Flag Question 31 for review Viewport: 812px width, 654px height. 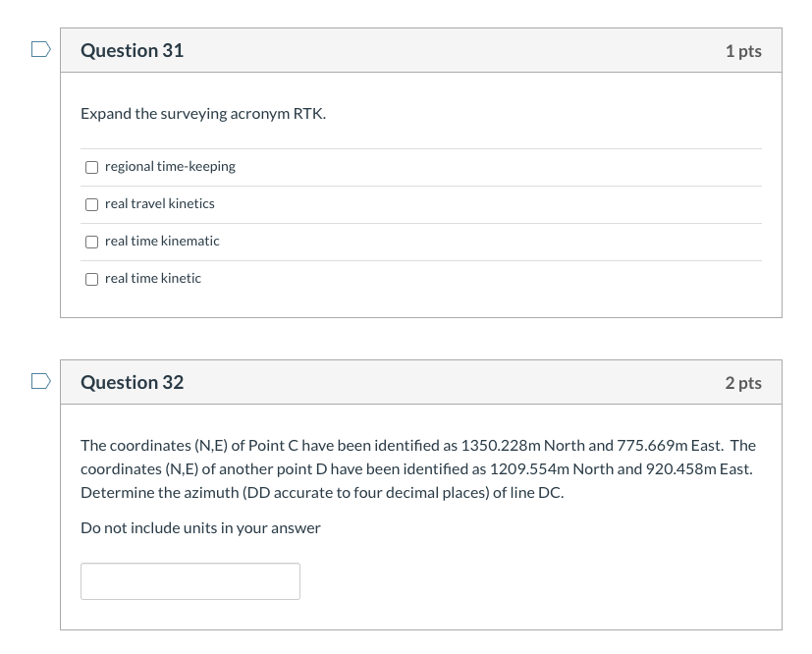tap(39, 47)
